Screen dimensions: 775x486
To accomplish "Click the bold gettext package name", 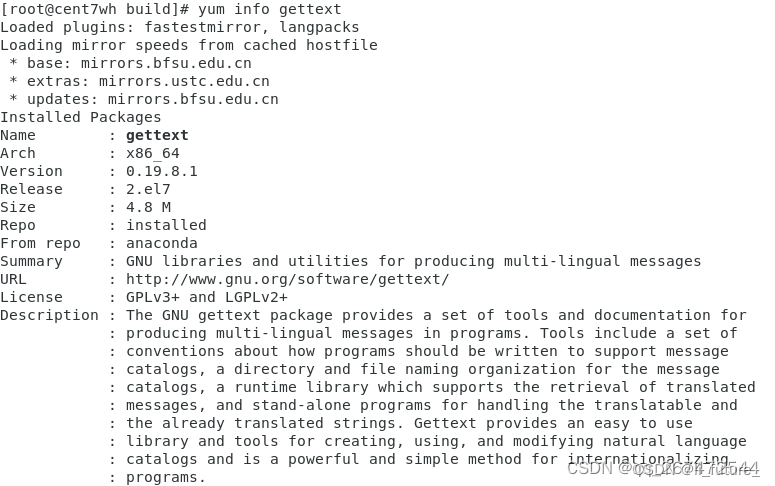I will pyautogui.click(x=157, y=135).
